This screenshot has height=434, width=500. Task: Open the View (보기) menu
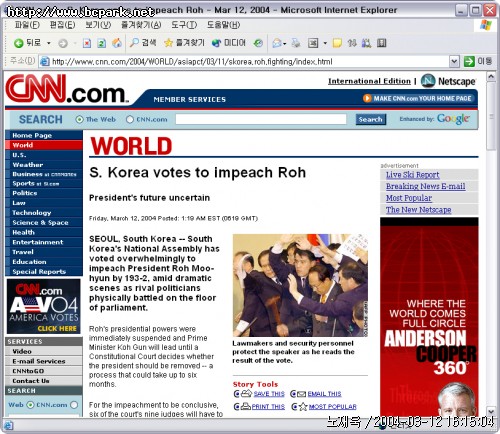pyautogui.click(x=98, y=25)
